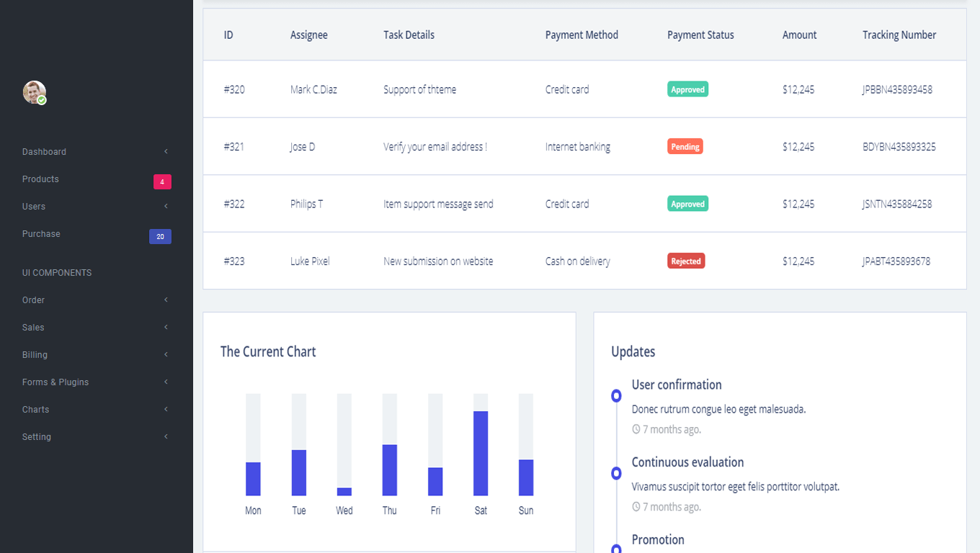Click the green online status badge on avatar
Screen dimensions: 980x553
click(x=42, y=100)
